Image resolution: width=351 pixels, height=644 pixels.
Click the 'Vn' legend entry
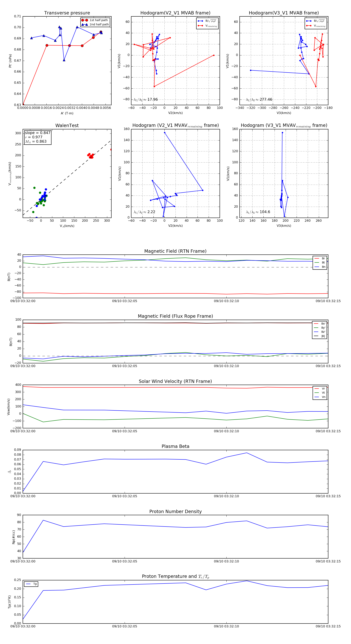[x=320, y=397]
